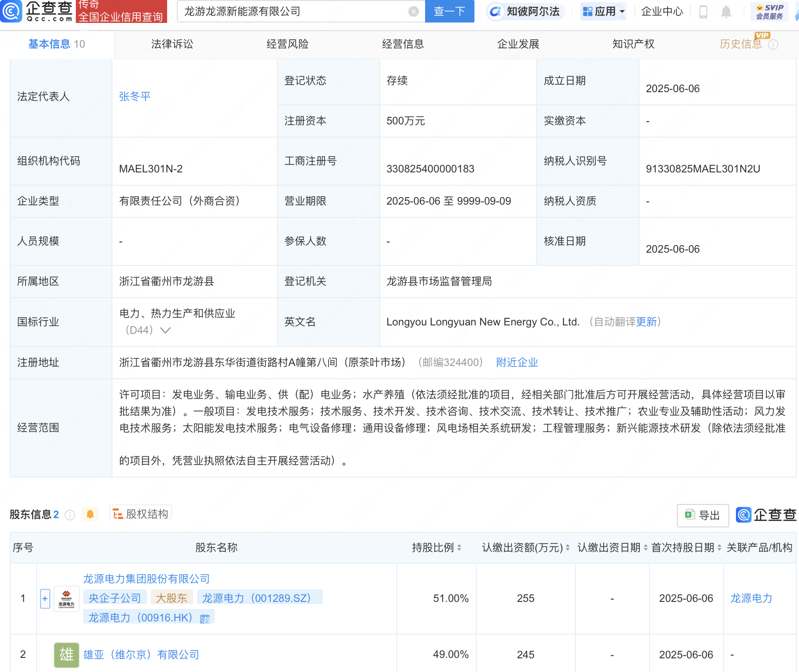The width and height of the screenshot is (799, 672).
Task: Click info icon beside 历史信息
Action: 773,45
